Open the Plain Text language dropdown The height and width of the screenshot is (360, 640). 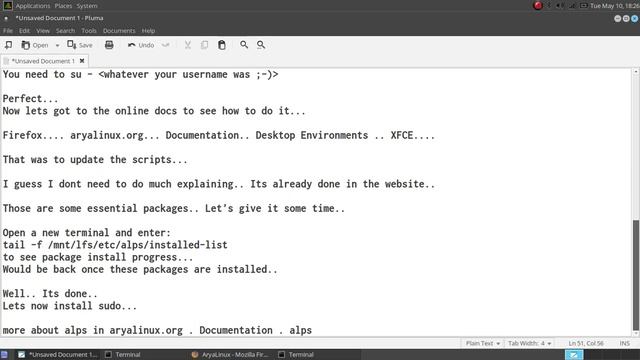[x=482, y=343]
